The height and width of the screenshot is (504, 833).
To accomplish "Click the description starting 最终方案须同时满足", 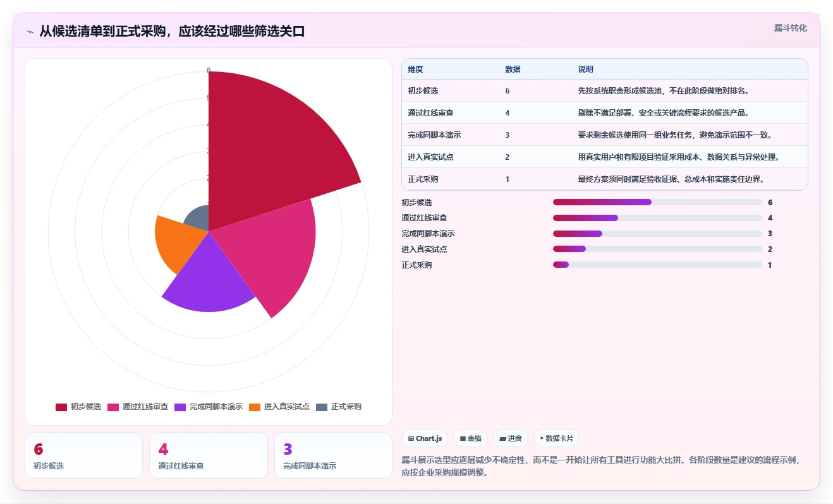I will point(671,179).
